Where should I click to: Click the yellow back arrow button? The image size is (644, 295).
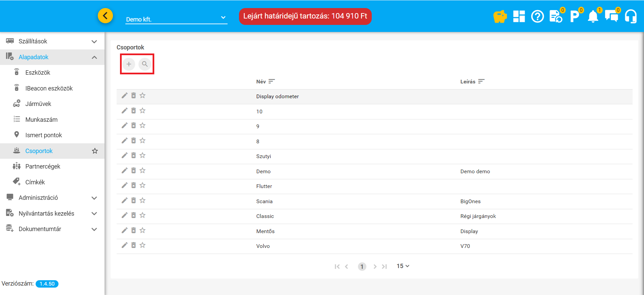105,15
